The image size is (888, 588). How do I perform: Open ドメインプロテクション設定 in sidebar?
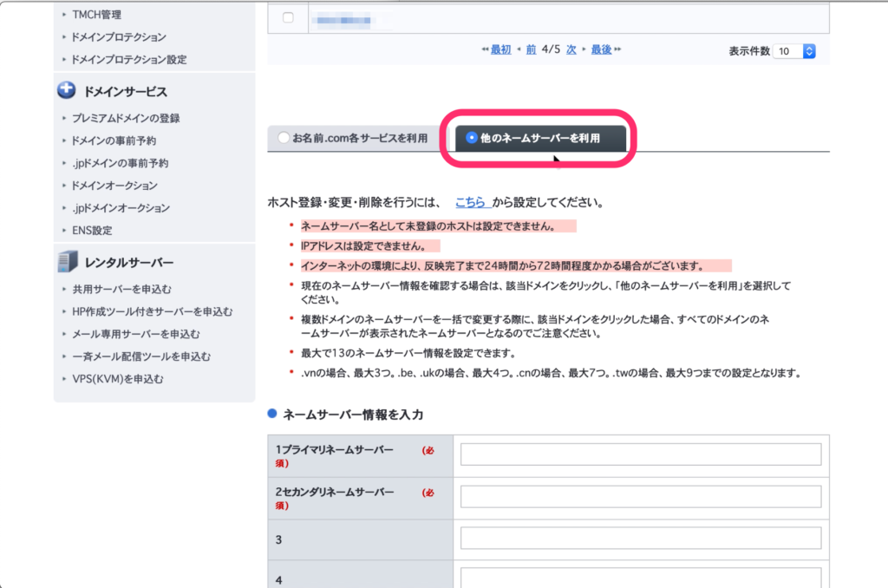128,60
